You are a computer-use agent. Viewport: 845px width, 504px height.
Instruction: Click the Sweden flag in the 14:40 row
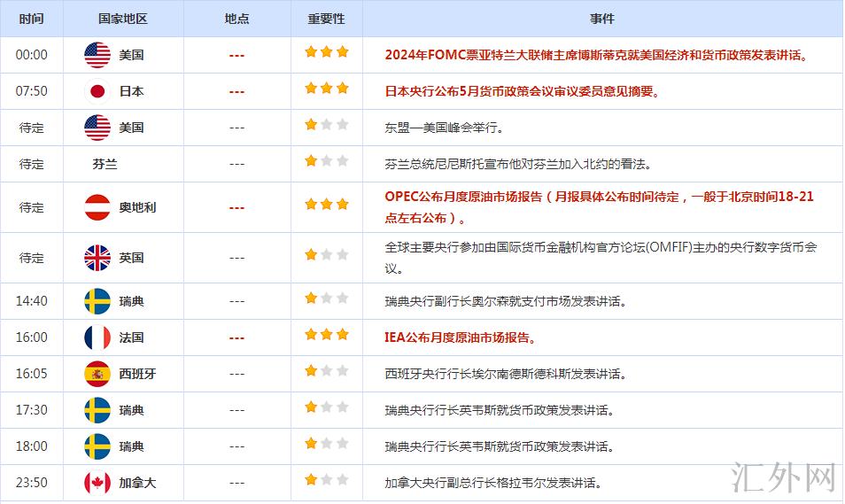click(97, 301)
